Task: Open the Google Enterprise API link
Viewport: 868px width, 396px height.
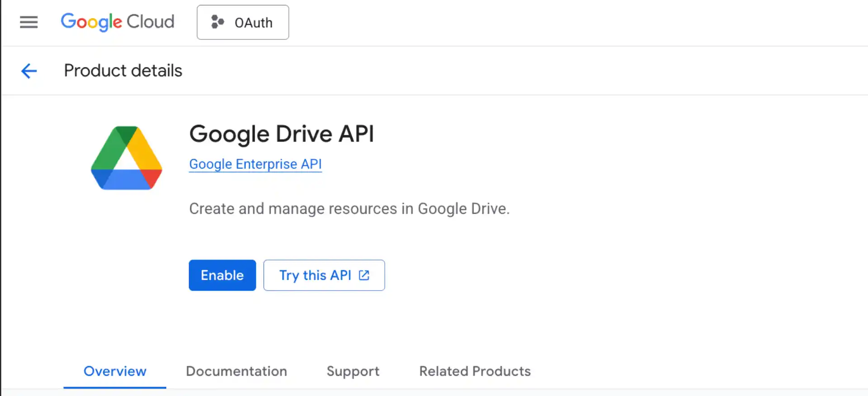Action: (255, 164)
